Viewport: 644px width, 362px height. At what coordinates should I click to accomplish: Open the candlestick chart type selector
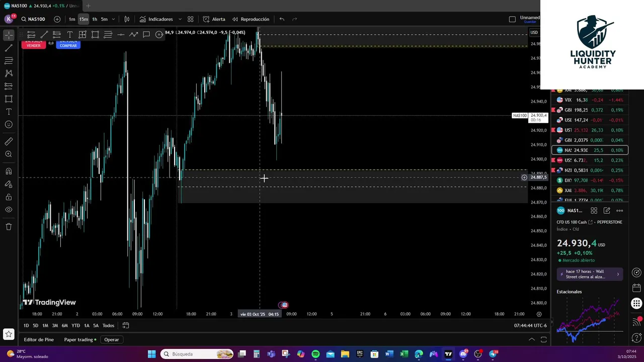point(127,19)
